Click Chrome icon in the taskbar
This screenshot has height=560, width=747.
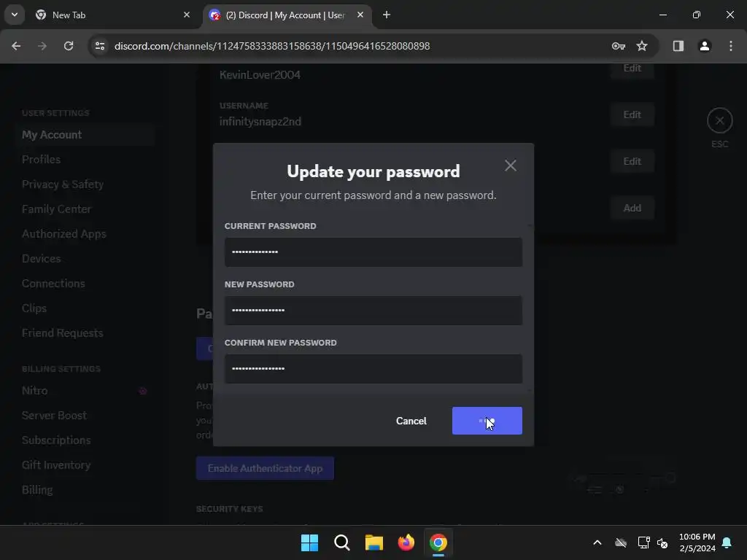[438, 542]
